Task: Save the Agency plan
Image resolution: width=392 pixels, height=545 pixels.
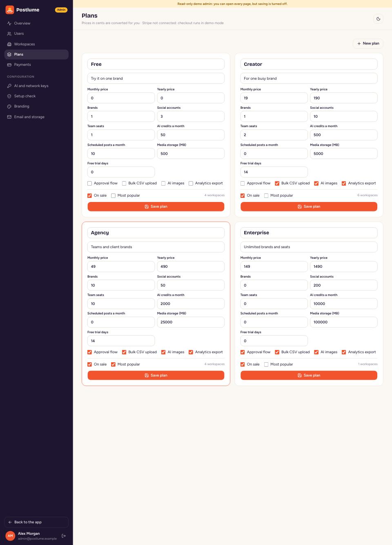Action: [156, 375]
